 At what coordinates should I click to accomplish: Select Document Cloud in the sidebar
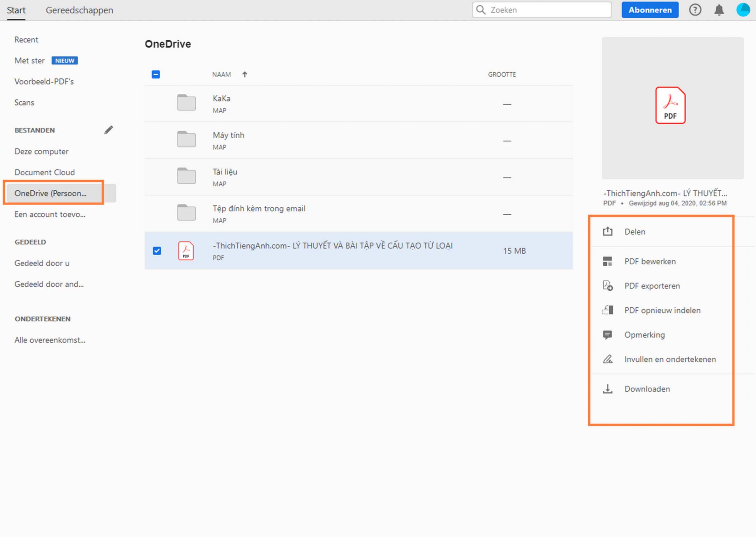pos(44,172)
